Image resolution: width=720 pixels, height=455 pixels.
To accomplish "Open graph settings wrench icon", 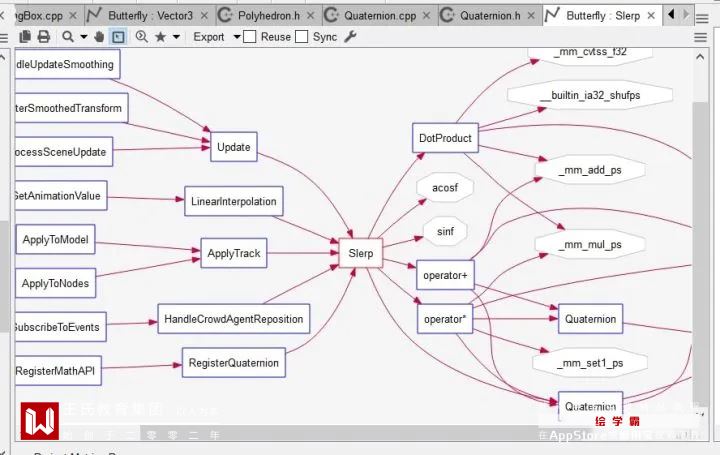I will [x=350, y=37].
